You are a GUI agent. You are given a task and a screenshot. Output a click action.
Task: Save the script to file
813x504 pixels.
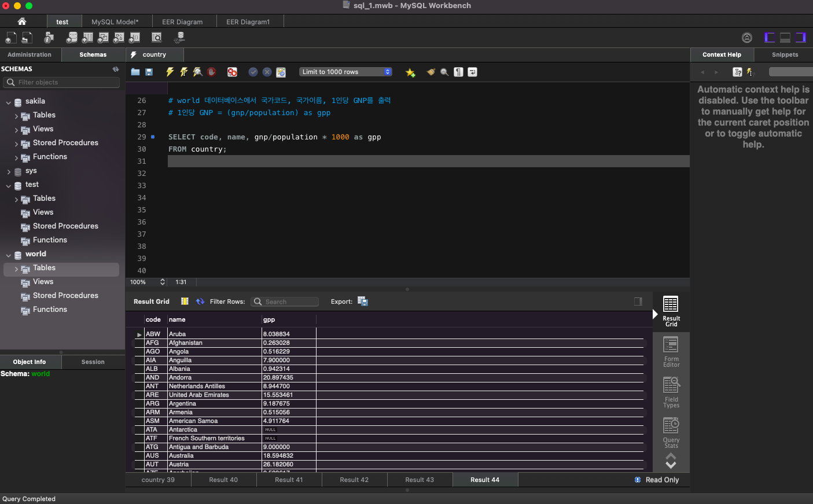[x=149, y=72]
